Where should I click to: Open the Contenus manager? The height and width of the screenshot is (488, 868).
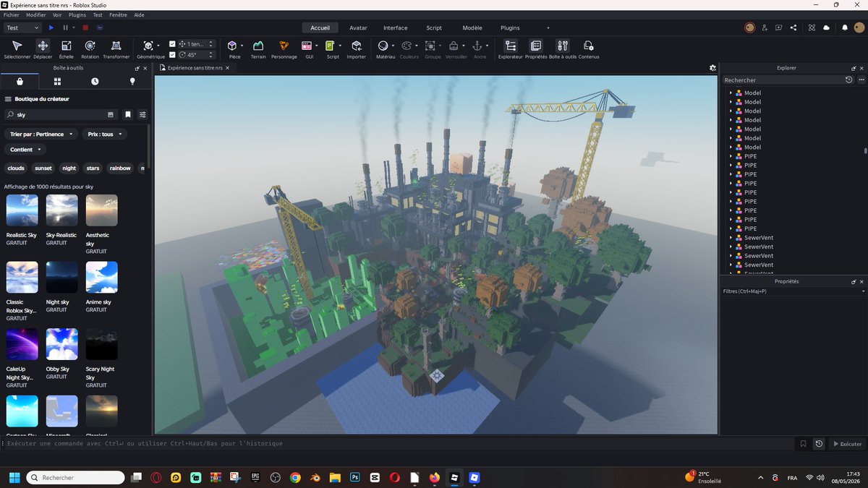click(x=589, y=49)
